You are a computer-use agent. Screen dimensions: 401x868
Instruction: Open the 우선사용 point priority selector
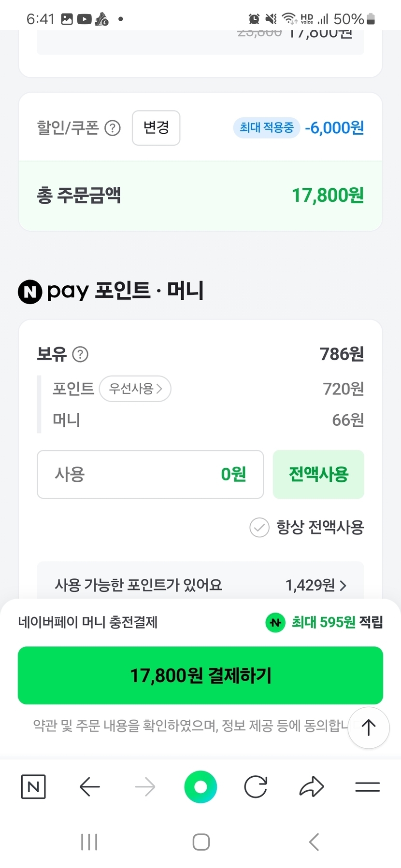click(x=135, y=389)
